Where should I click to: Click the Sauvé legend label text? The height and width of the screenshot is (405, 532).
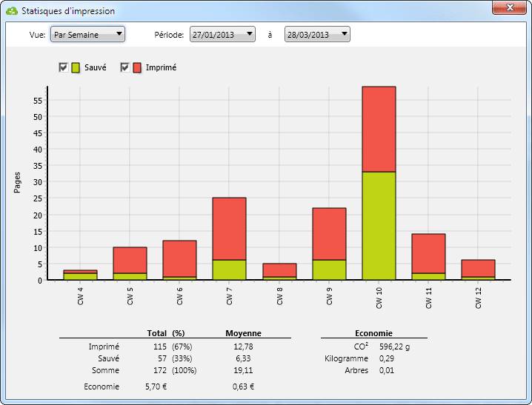(96, 67)
